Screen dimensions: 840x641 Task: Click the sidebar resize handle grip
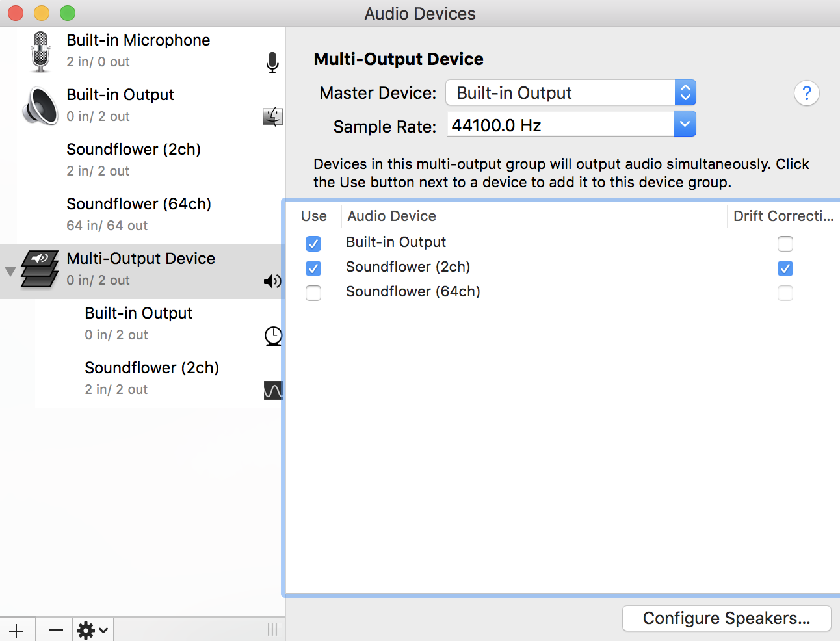(x=272, y=629)
